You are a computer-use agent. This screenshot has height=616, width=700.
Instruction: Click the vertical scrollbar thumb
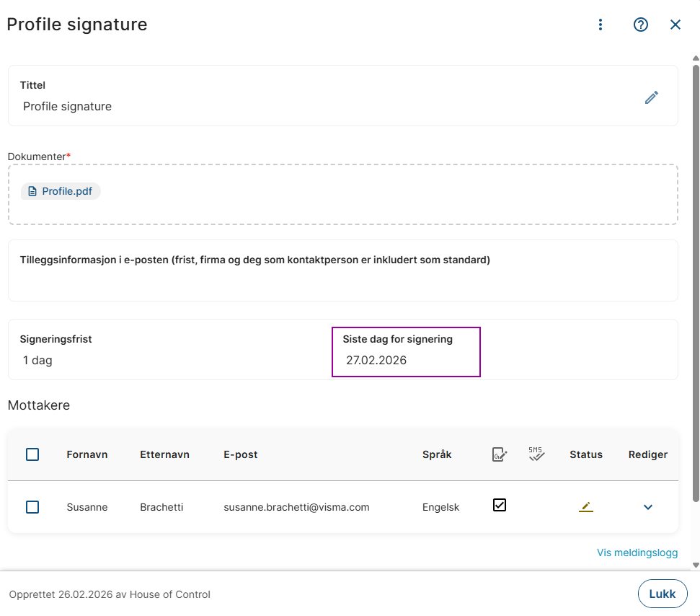[696, 281]
